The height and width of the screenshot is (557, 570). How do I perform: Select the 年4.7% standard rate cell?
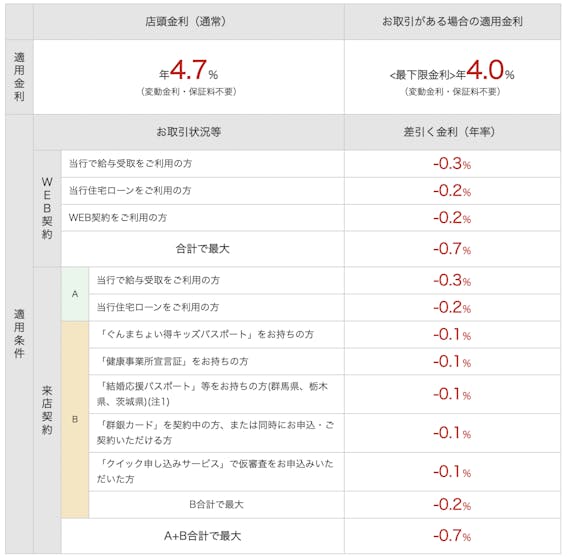tap(189, 77)
